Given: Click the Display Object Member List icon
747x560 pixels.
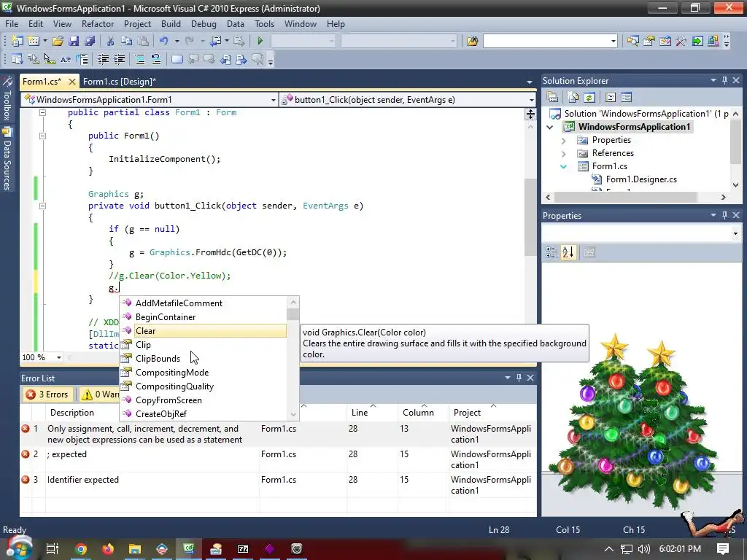Looking at the screenshot, I should [18, 60].
